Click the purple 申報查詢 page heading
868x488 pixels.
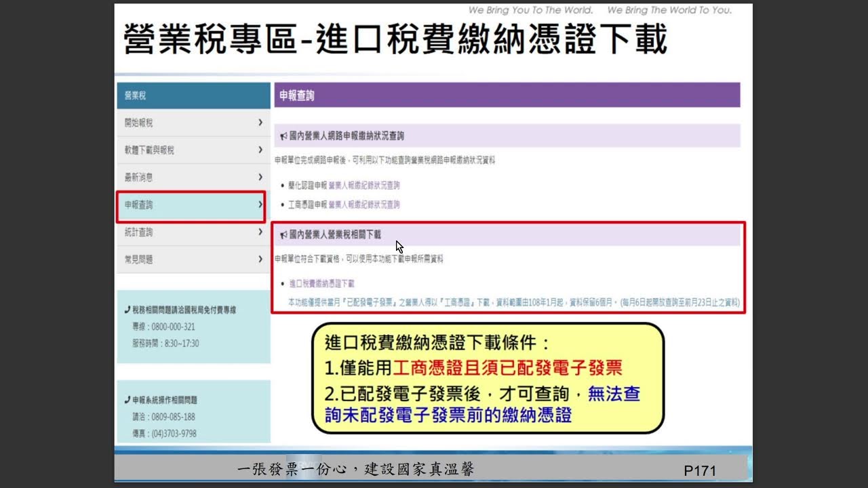click(x=507, y=96)
